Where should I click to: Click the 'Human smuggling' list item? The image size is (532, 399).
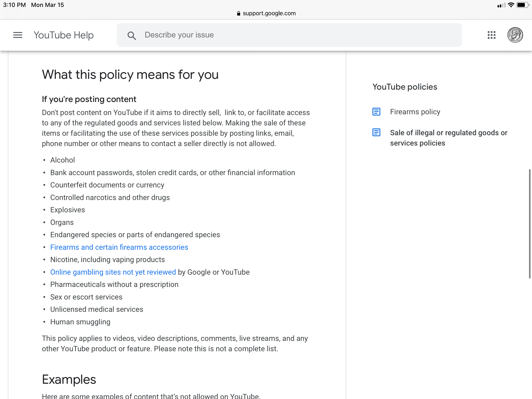click(80, 322)
